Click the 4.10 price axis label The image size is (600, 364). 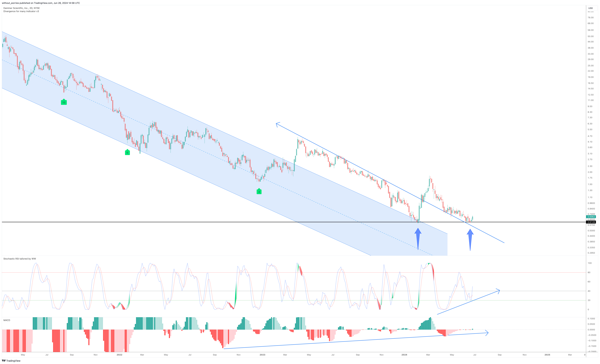(x=590, y=142)
